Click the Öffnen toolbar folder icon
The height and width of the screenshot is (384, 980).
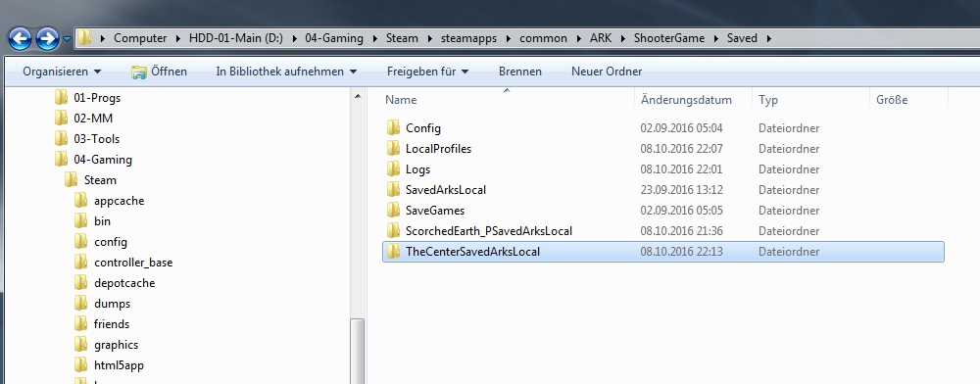coord(139,72)
